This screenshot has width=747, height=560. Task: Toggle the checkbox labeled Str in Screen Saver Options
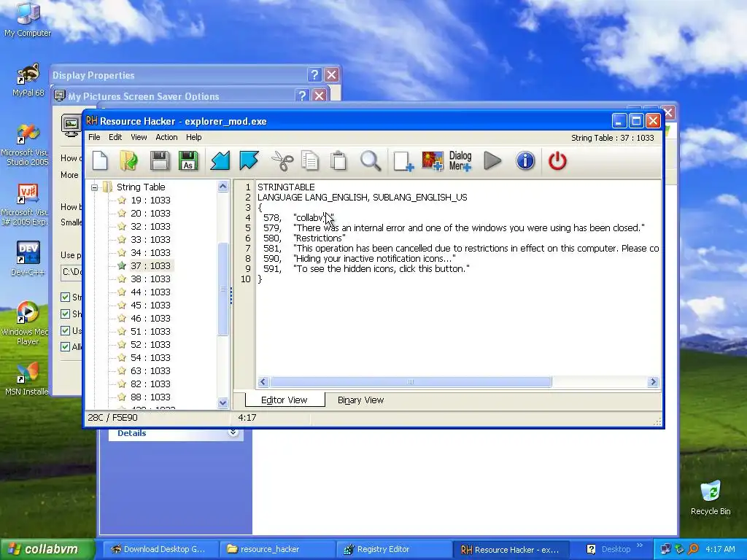66,297
